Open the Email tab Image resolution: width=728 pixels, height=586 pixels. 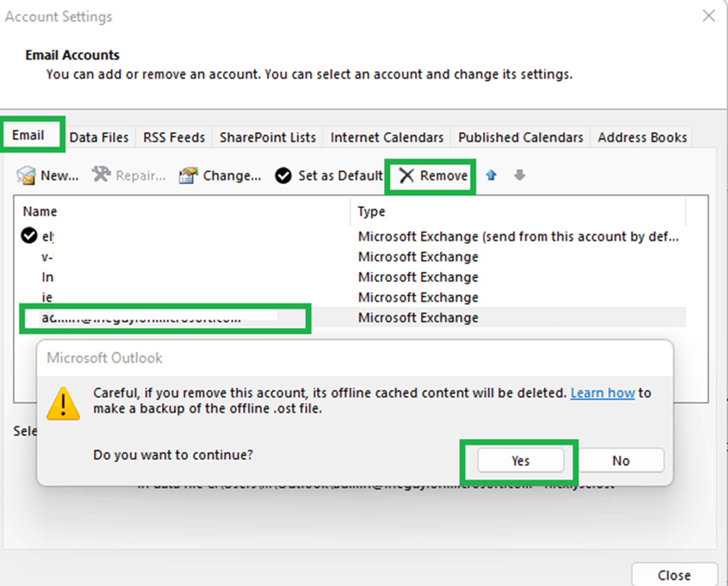(x=28, y=135)
